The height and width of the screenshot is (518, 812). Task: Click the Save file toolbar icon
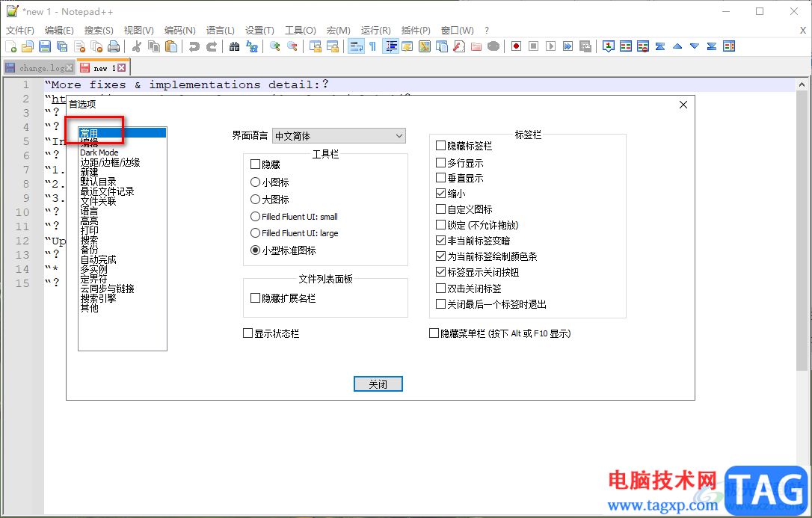[x=45, y=46]
